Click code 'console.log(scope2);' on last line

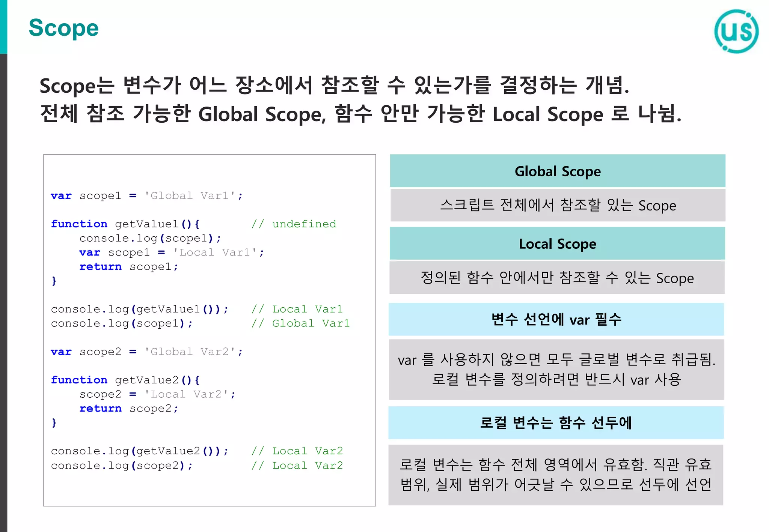[x=122, y=466]
